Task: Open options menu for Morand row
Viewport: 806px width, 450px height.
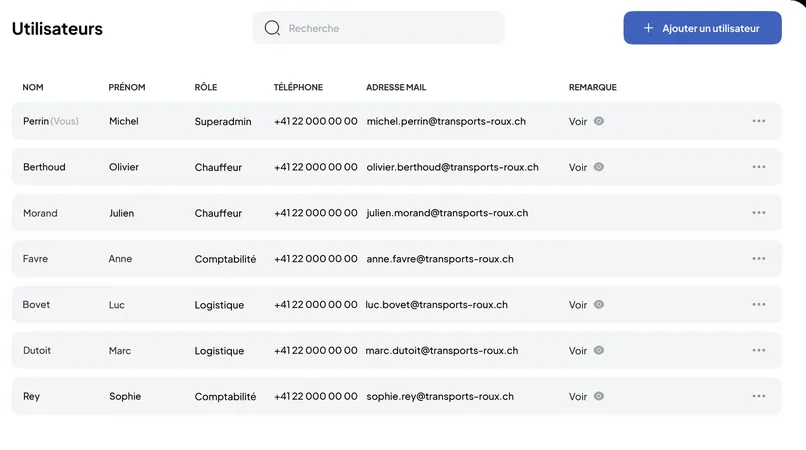Action: point(759,212)
